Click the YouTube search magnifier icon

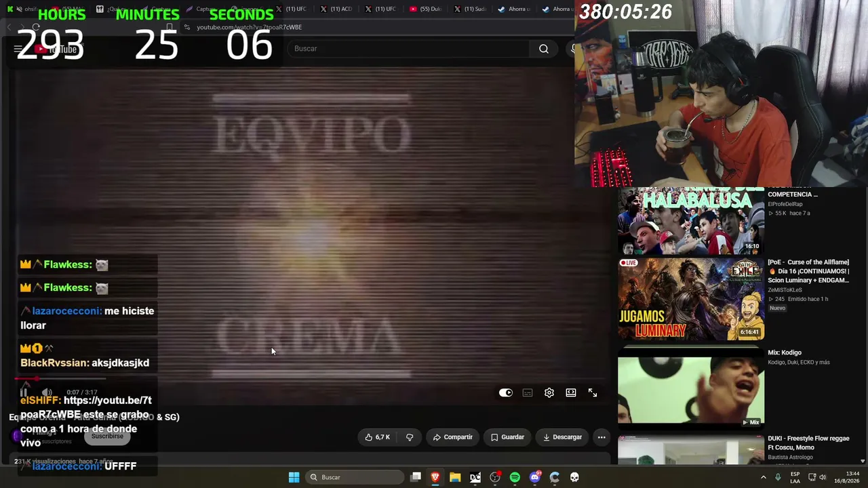click(544, 49)
